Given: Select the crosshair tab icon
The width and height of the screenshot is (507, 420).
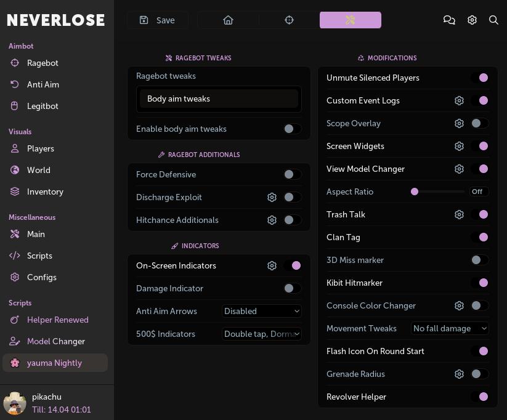Looking at the screenshot, I should (x=289, y=20).
